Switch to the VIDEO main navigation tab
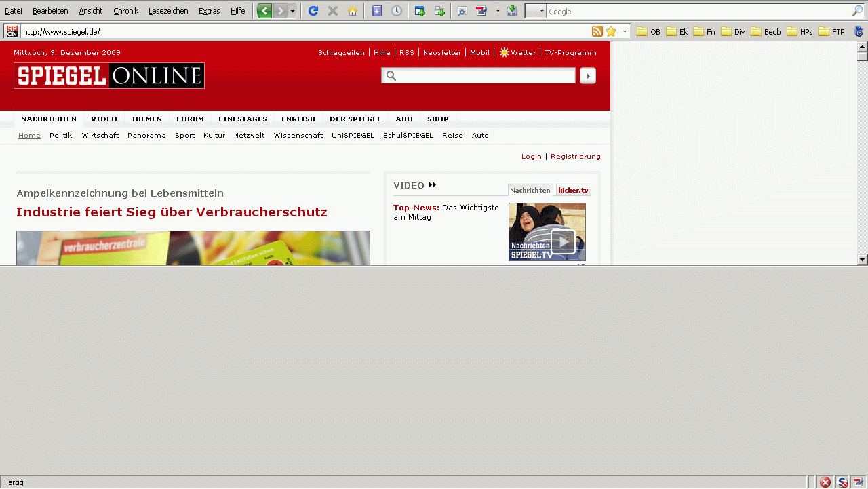The width and height of the screenshot is (868, 489). click(x=104, y=119)
